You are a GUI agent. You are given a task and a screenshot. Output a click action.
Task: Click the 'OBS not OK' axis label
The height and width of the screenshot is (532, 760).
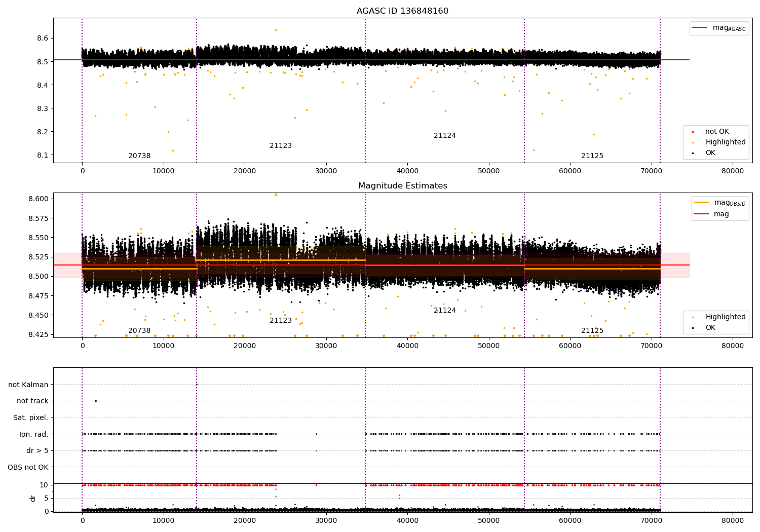point(28,467)
